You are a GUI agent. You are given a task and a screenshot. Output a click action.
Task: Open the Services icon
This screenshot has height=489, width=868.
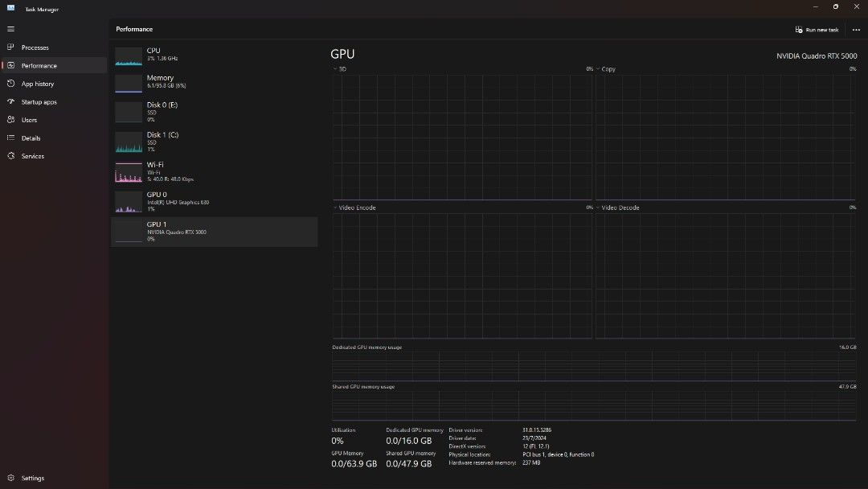[10, 156]
